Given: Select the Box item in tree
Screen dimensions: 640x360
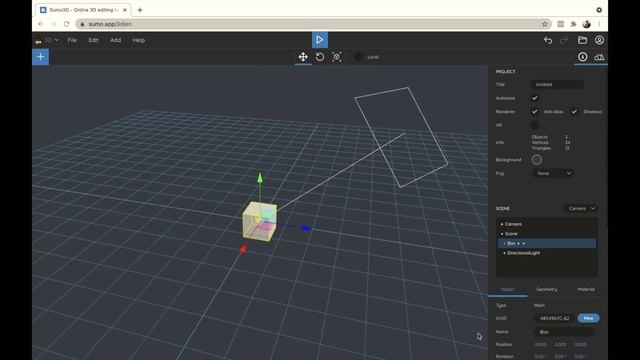Looking at the screenshot, I should [547, 243].
